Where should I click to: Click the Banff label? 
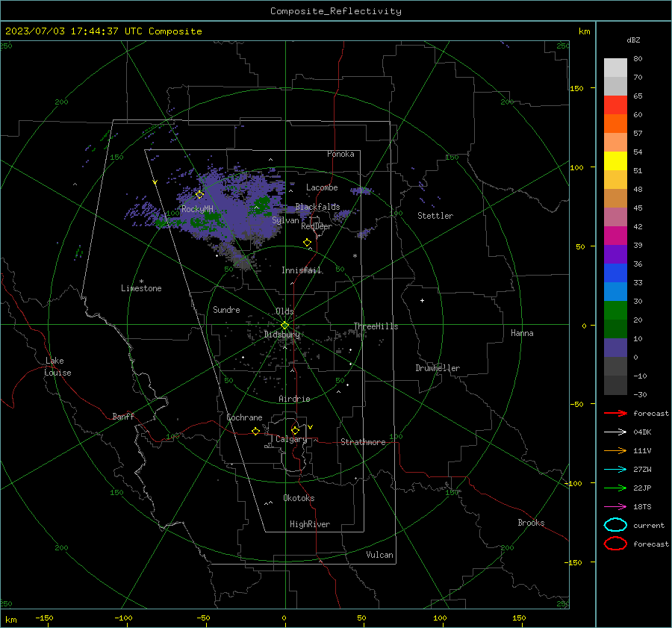tap(123, 416)
